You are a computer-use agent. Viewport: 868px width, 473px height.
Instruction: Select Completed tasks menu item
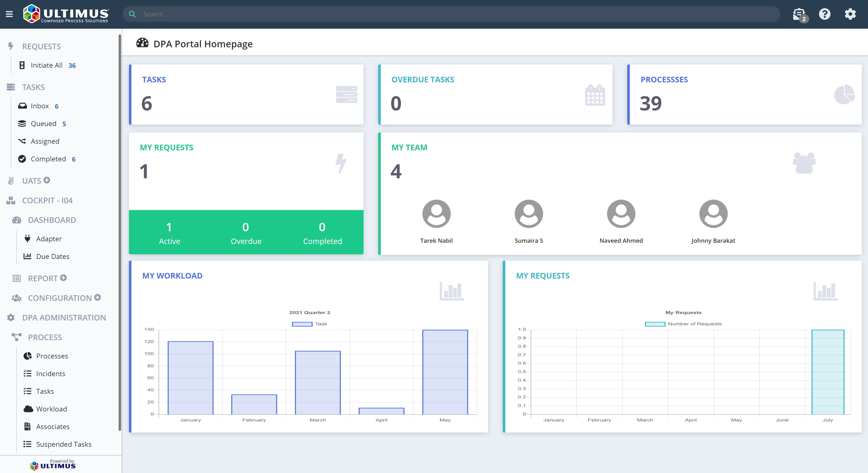click(48, 159)
